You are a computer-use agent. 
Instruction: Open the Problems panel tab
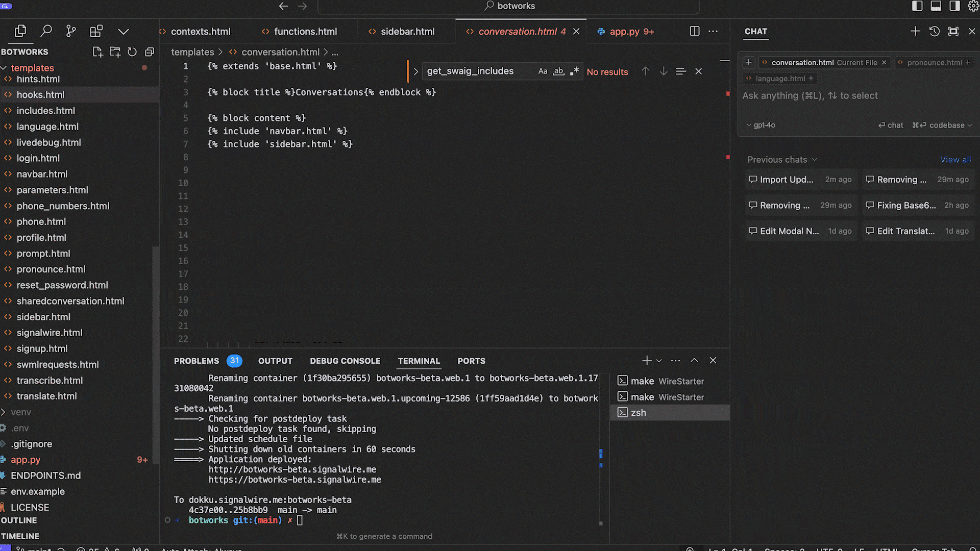coord(197,361)
